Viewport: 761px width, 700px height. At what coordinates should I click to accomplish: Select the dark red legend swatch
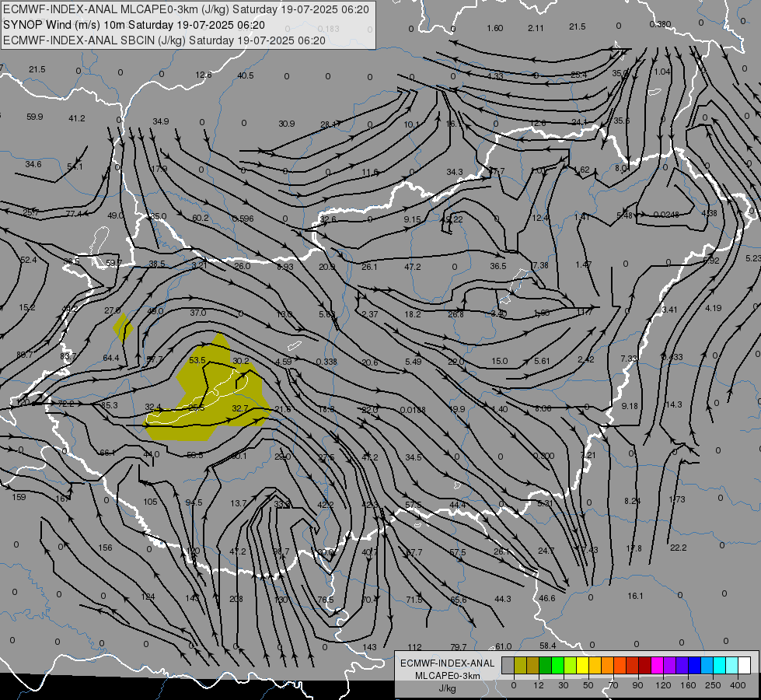pyautogui.click(x=644, y=665)
